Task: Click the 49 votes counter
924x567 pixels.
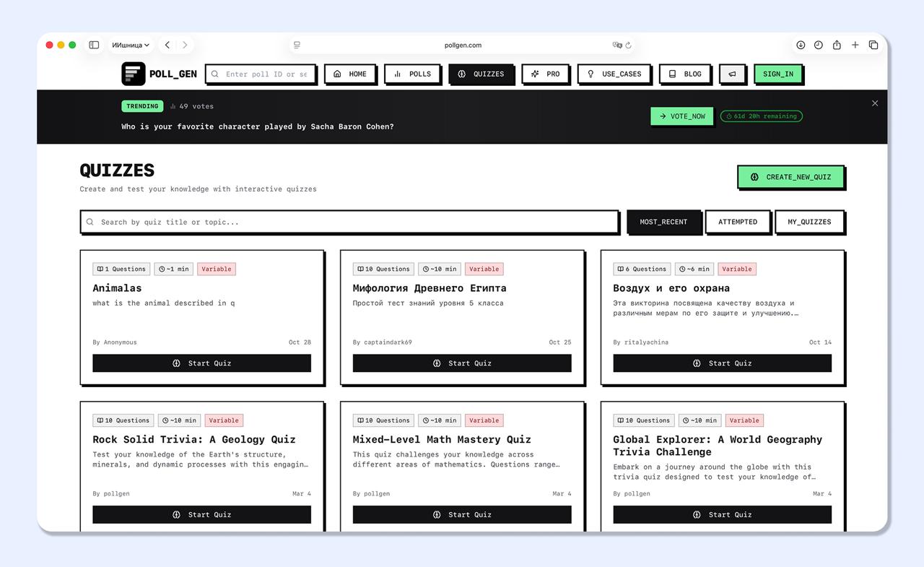Action: pos(192,106)
